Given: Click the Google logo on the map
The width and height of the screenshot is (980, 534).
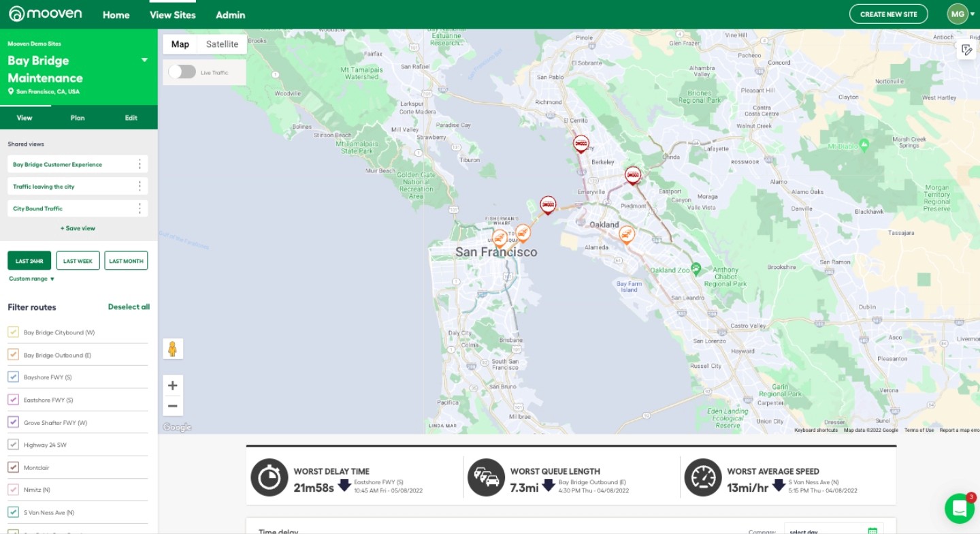Looking at the screenshot, I should (x=177, y=427).
